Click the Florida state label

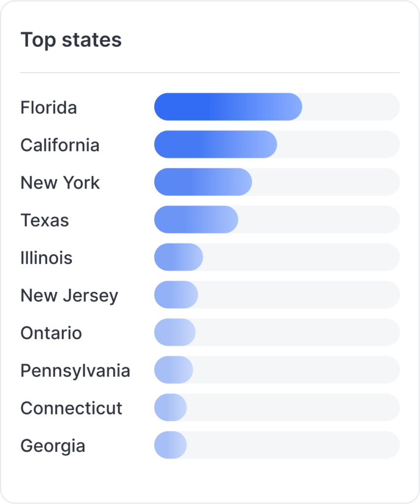pyautogui.click(x=49, y=107)
